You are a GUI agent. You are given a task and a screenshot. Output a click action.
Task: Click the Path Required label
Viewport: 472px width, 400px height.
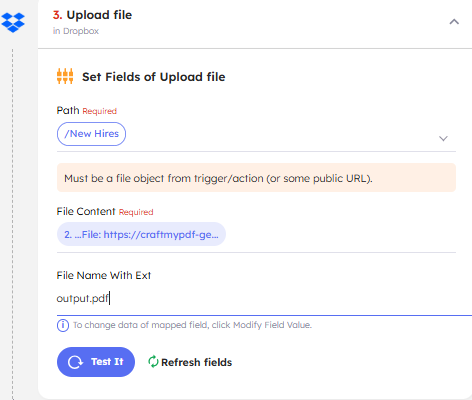[87, 110]
